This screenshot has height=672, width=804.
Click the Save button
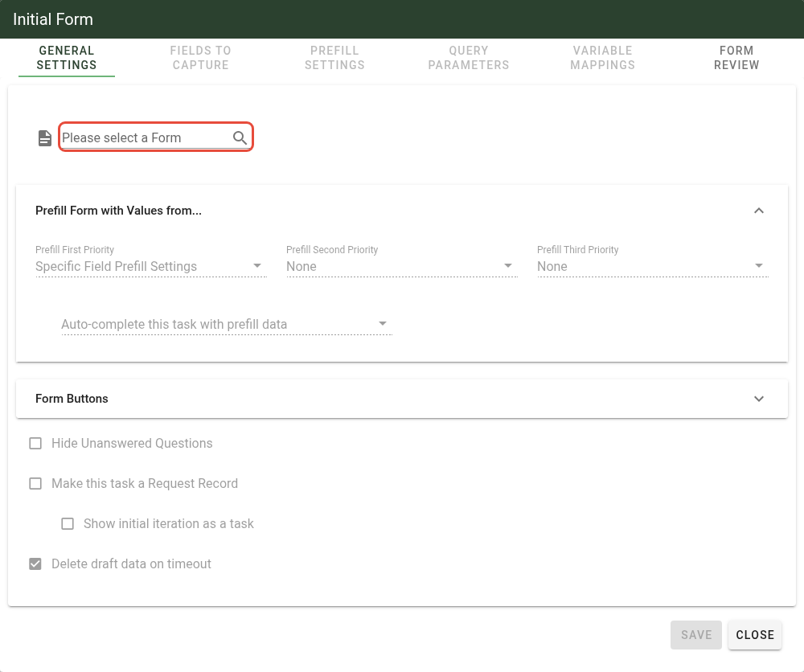(x=695, y=634)
